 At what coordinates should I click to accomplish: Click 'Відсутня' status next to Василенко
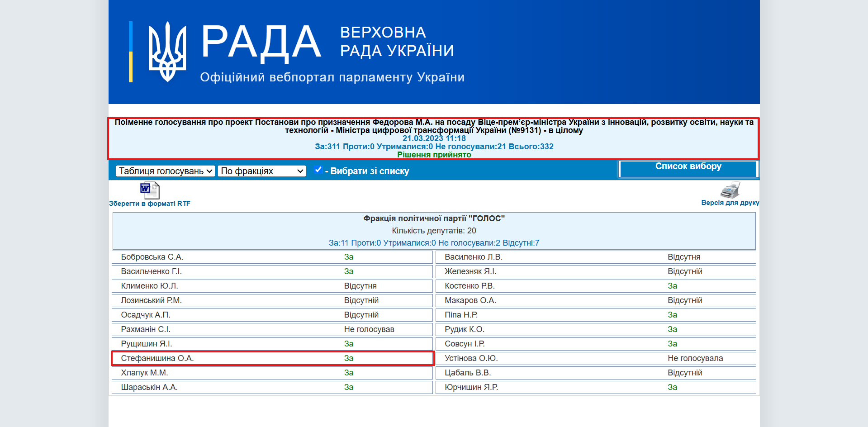[x=684, y=257]
